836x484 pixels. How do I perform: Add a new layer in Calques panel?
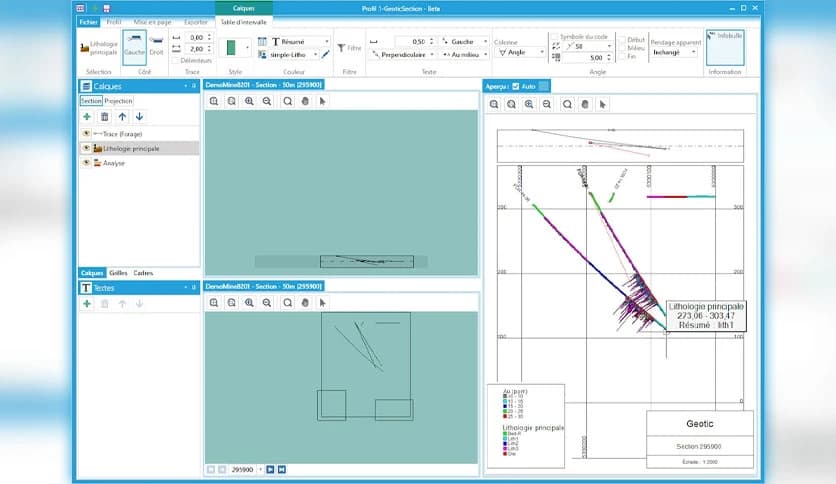(87, 117)
